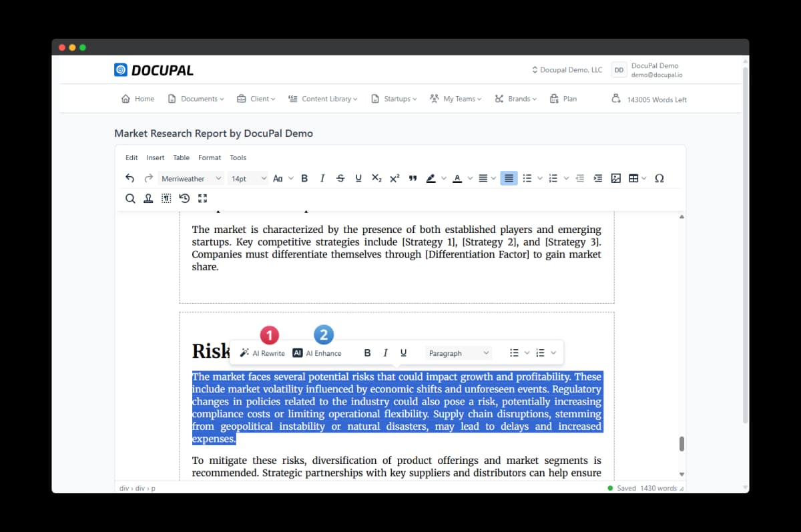Viewport: 801px width, 532px height.
Task: Open the find and replace magnifier icon
Action: point(130,198)
